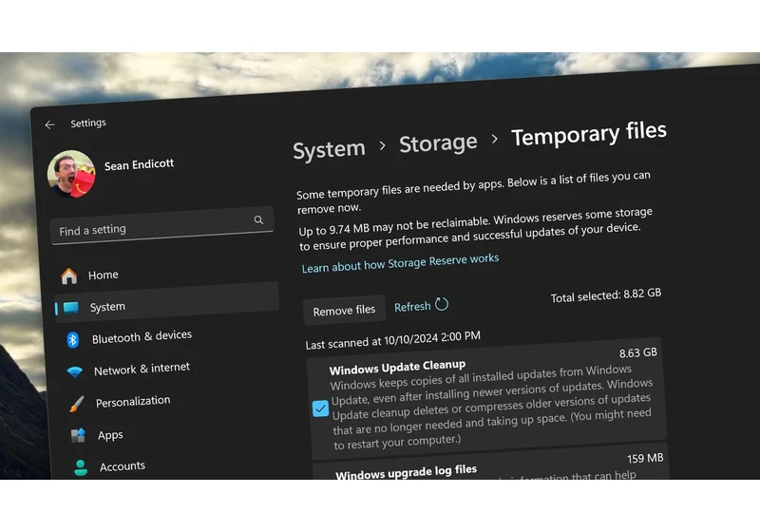Click the System monitor icon
This screenshot has width=760, height=532.
click(x=71, y=308)
